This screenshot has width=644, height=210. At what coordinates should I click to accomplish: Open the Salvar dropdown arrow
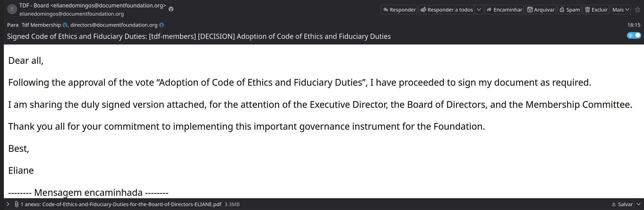tap(639, 204)
